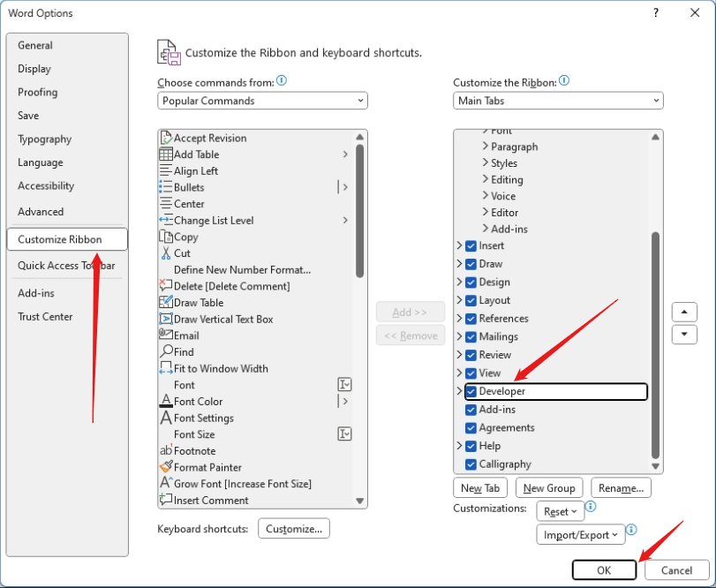Click the Move Up arrow button

click(684, 313)
